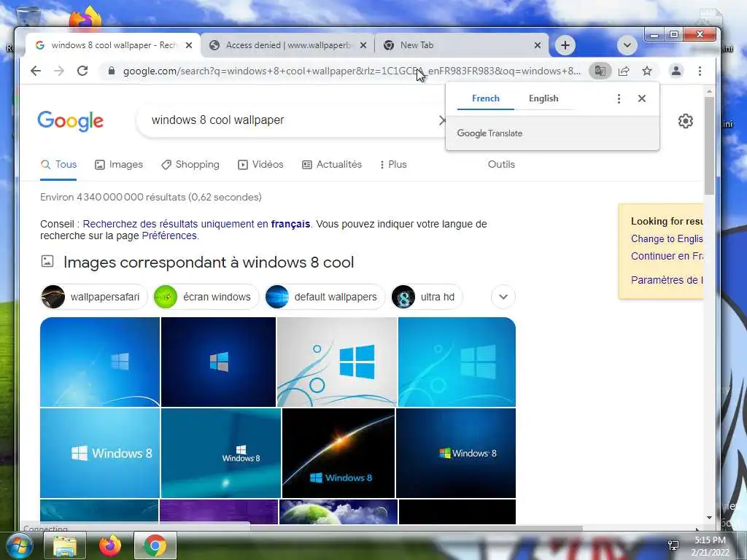Open the tab search chevron button
This screenshot has width=747, height=560.
pos(627,45)
